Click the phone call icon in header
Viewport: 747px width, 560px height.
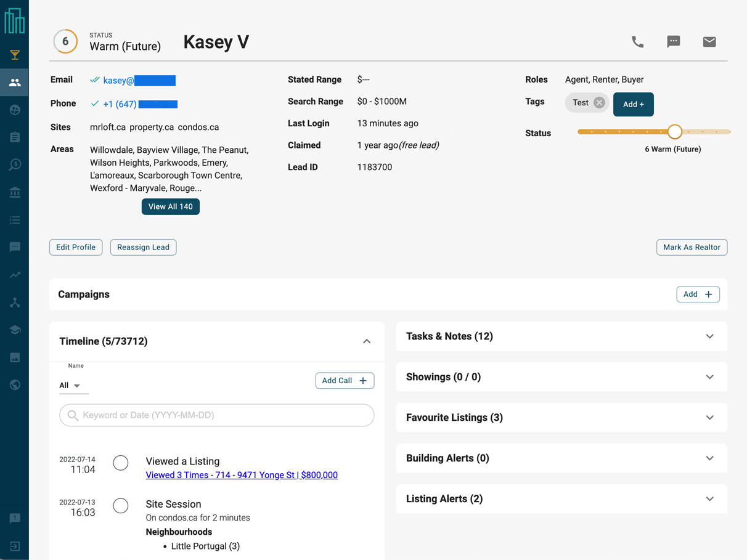[637, 42]
